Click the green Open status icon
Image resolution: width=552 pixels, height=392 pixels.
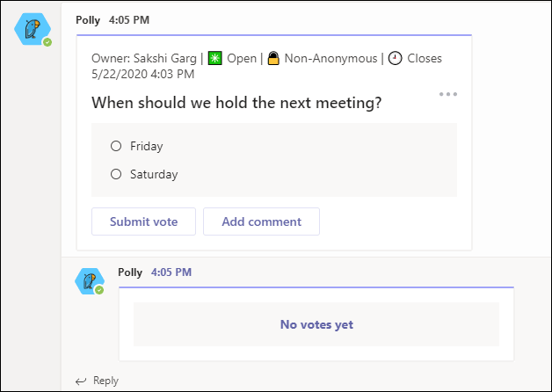[x=215, y=59]
